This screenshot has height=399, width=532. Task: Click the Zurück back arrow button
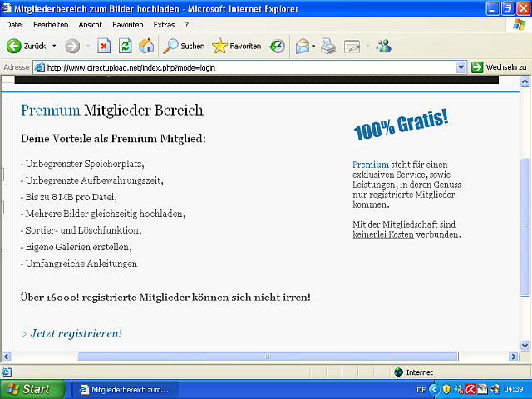tap(25, 46)
